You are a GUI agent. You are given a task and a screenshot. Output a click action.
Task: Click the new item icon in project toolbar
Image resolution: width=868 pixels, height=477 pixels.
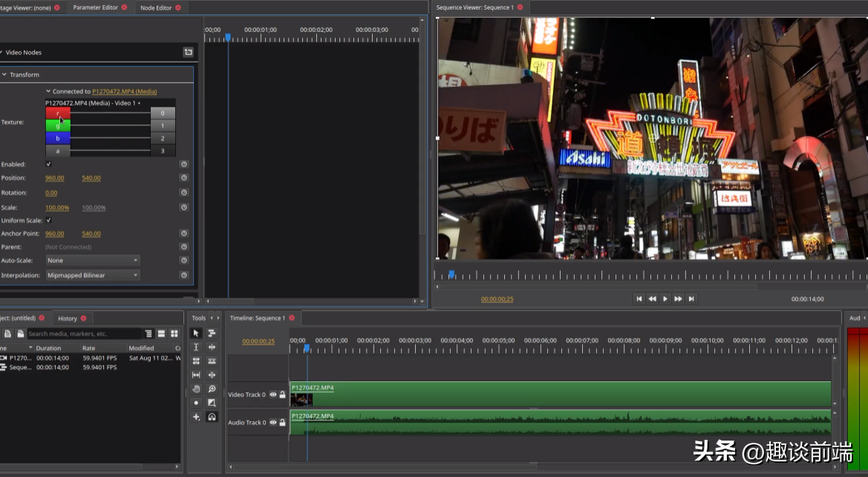7,334
